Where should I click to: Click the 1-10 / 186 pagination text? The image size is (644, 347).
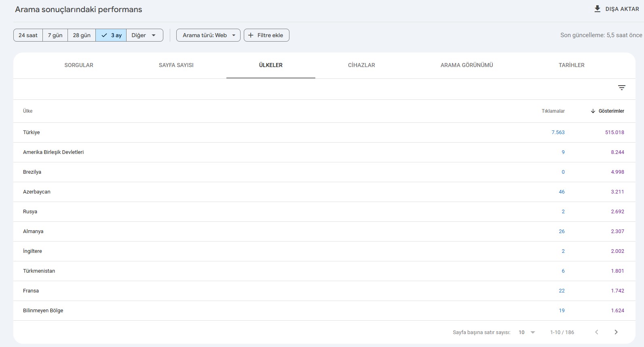click(x=562, y=332)
